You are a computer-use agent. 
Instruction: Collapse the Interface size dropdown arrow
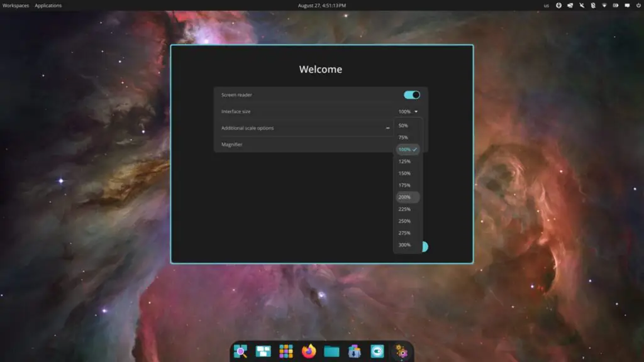coord(416,112)
